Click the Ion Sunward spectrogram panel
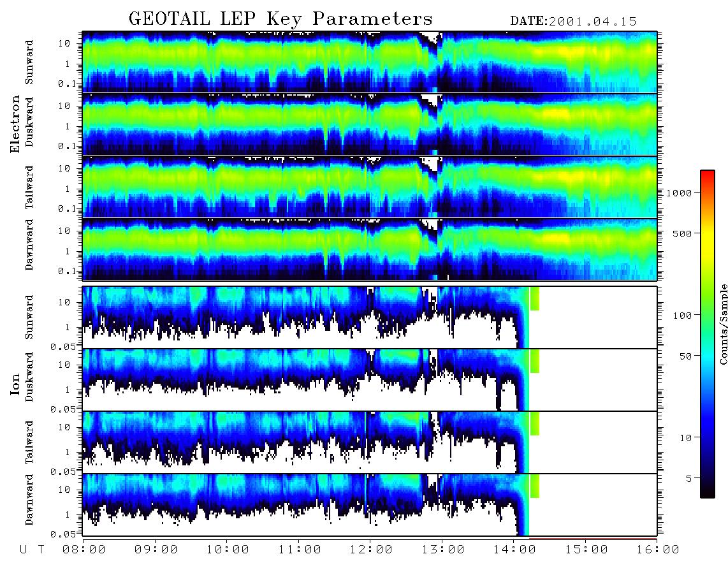The width and height of the screenshot is (728, 561). [x=370, y=317]
